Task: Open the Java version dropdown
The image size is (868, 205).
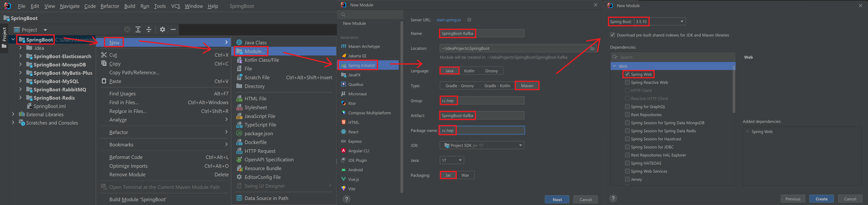Action: pyautogui.click(x=460, y=160)
